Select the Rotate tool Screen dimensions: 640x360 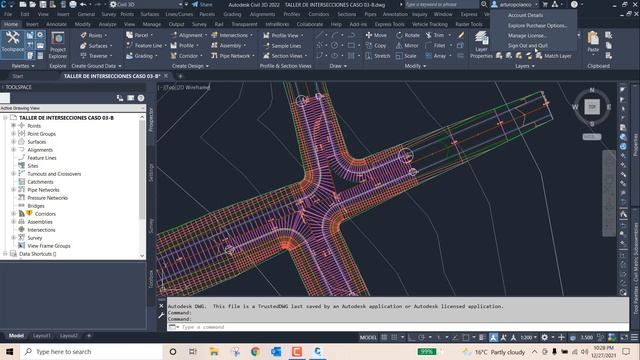(x=407, y=36)
